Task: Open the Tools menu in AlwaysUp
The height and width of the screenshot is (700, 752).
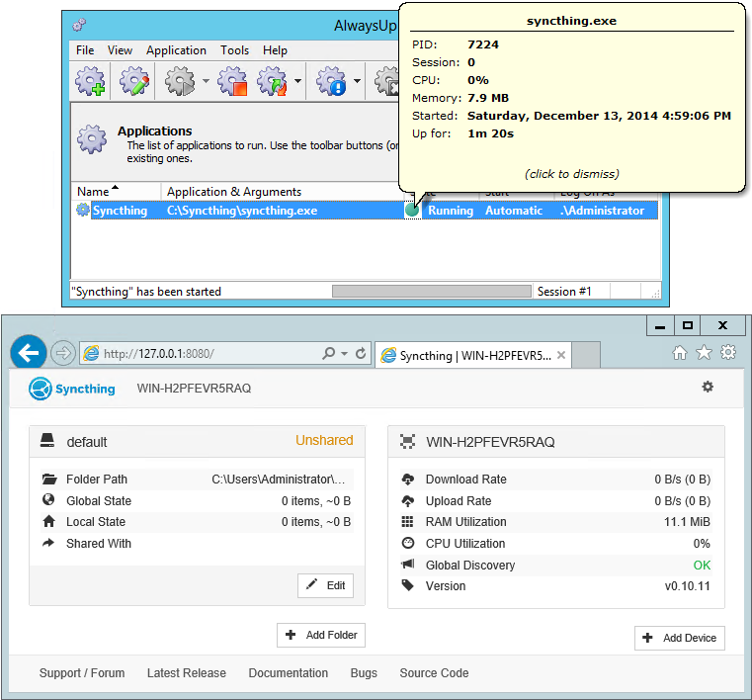Action: [234, 50]
